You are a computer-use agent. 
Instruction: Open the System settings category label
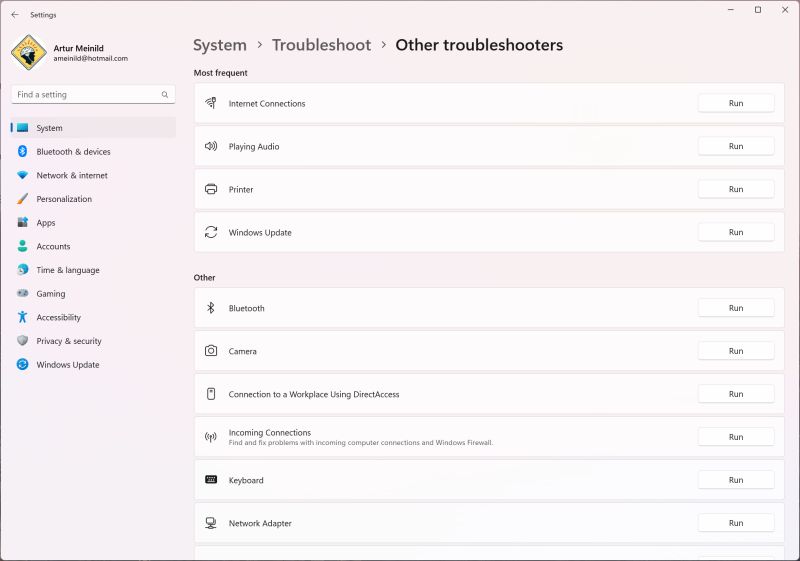tap(49, 128)
